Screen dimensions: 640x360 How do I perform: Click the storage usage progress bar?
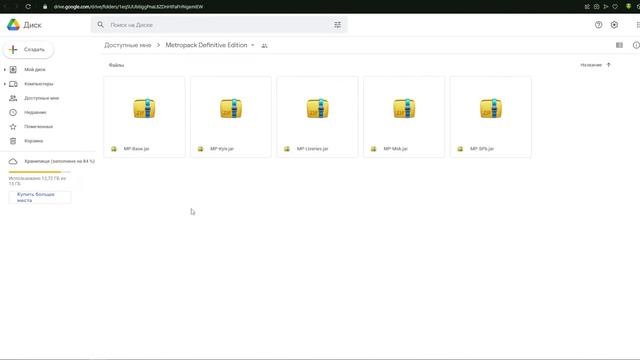[39, 172]
